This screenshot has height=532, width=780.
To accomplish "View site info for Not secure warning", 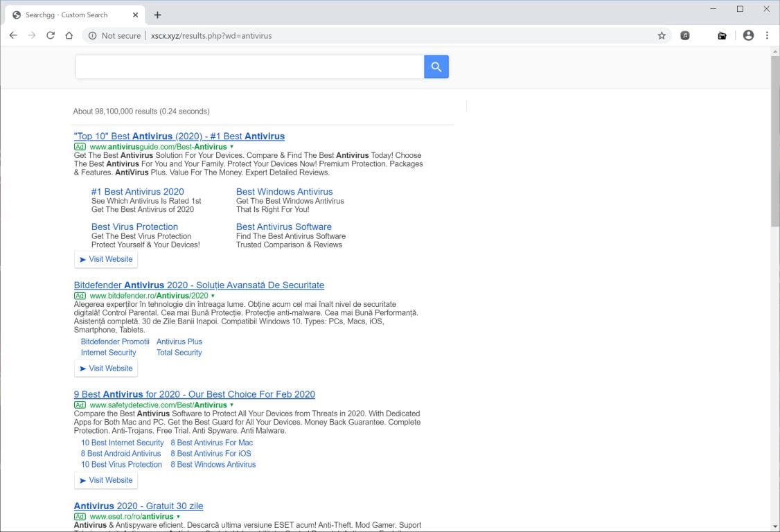I will coord(114,35).
